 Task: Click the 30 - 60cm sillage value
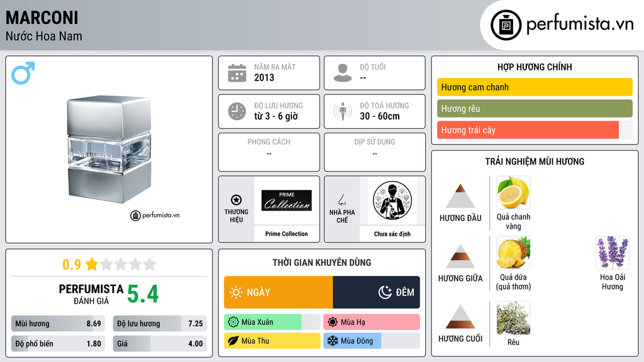click(380, 116)
